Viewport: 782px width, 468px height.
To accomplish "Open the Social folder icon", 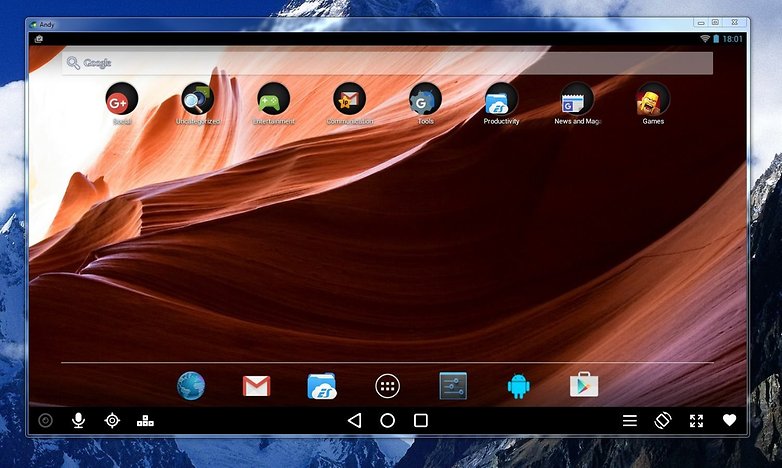I will pos(122,99).
